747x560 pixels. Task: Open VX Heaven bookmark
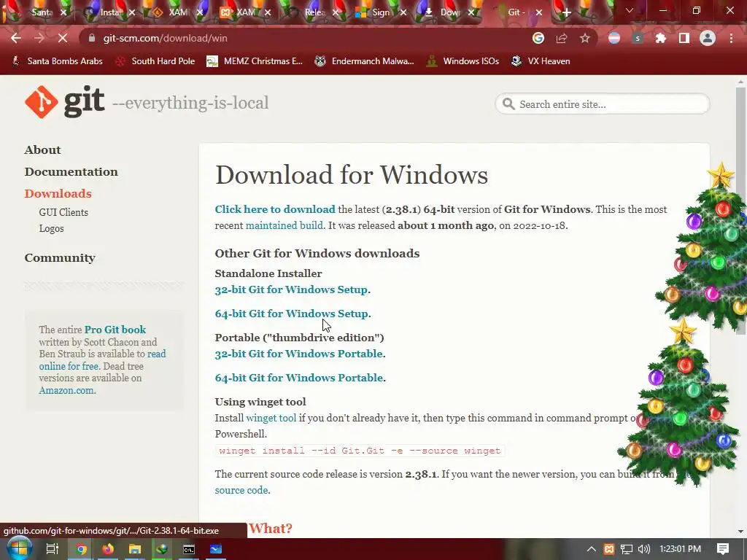(x=540, y=61)
